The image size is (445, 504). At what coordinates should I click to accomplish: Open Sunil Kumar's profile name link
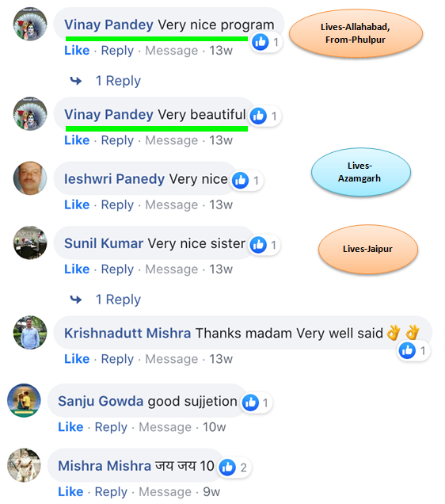tap(104, 243)
